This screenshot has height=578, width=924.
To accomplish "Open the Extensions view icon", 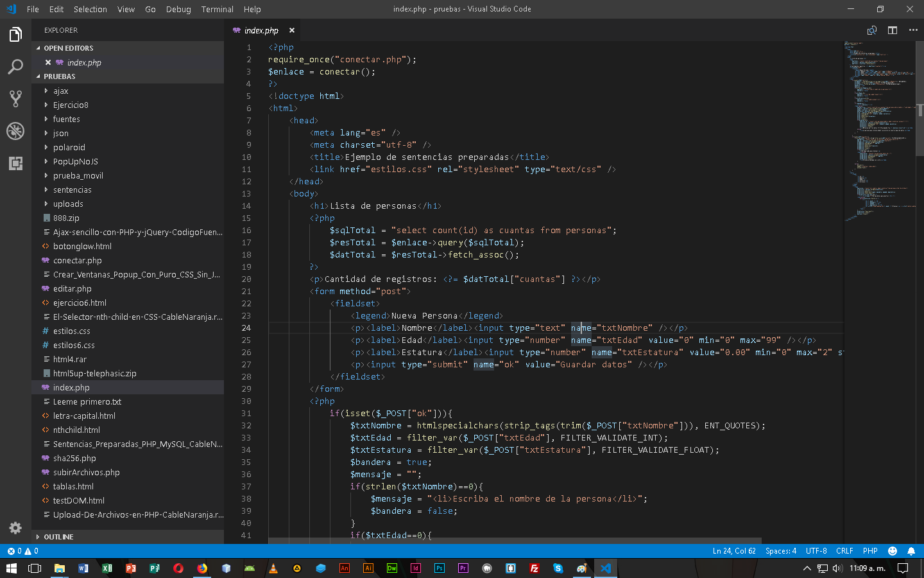I will (15, 163).
